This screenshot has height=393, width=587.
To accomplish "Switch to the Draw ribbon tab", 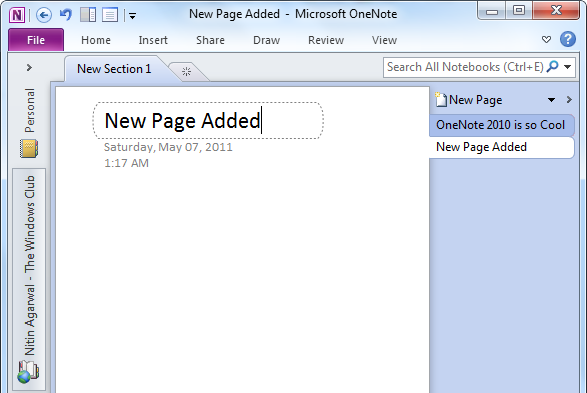I will pyautogui.click(x=267, y=40).
